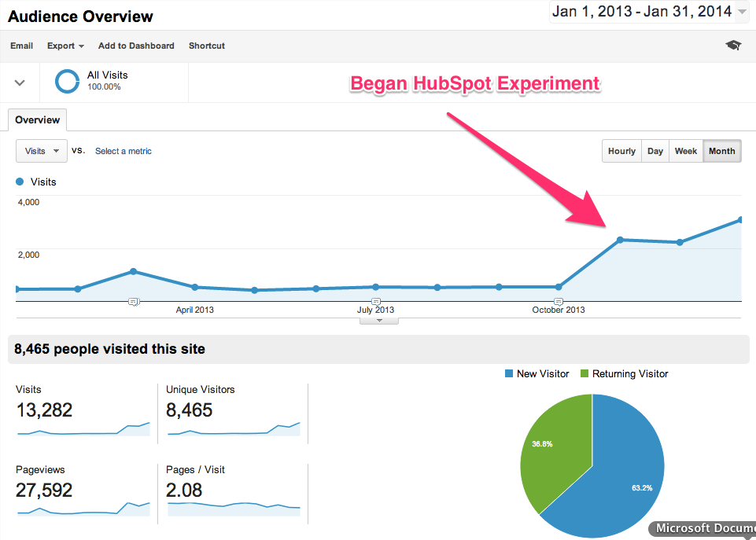Click the last data point on Visits chart
This screenshot has width=756, height=540.
click(740, 220)
